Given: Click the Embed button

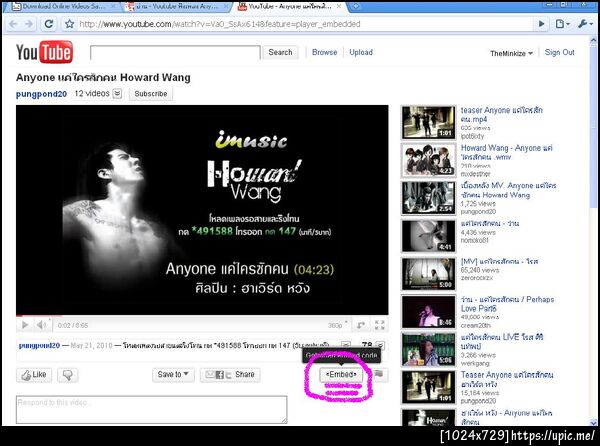Looking at the screenshot, I should click(341, 374).
